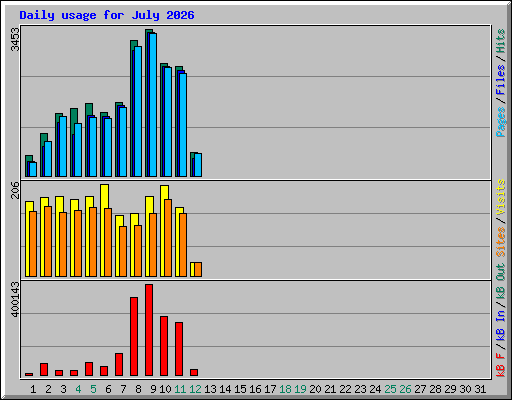Click day 4 on the x-axis
This screenshot has height=400, width=512.
click(x=78, y=389)
